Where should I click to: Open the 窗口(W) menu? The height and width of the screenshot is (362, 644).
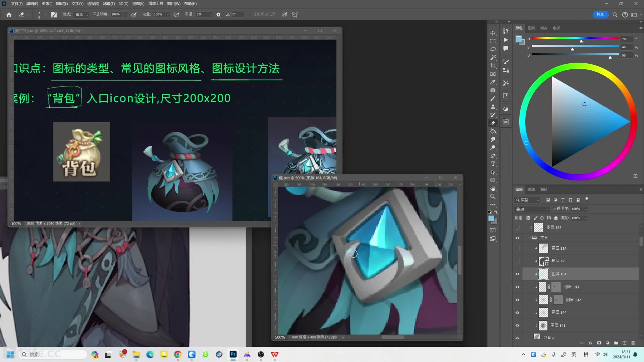[x=174, y=4]
